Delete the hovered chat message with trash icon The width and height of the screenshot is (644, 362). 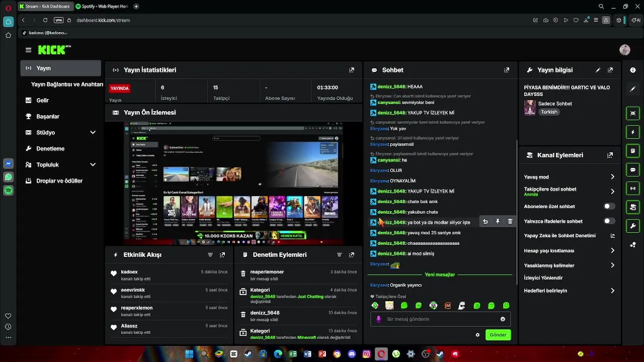(x=510, y=222)
